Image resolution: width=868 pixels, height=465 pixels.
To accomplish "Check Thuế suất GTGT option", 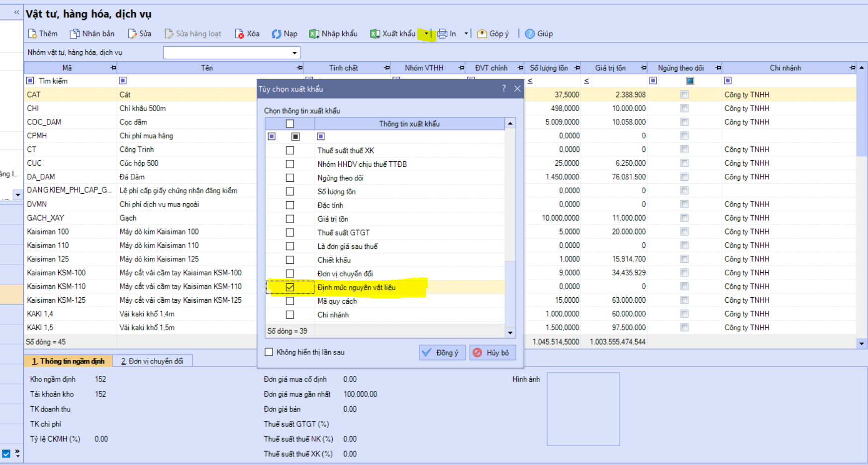I will 290,232.
